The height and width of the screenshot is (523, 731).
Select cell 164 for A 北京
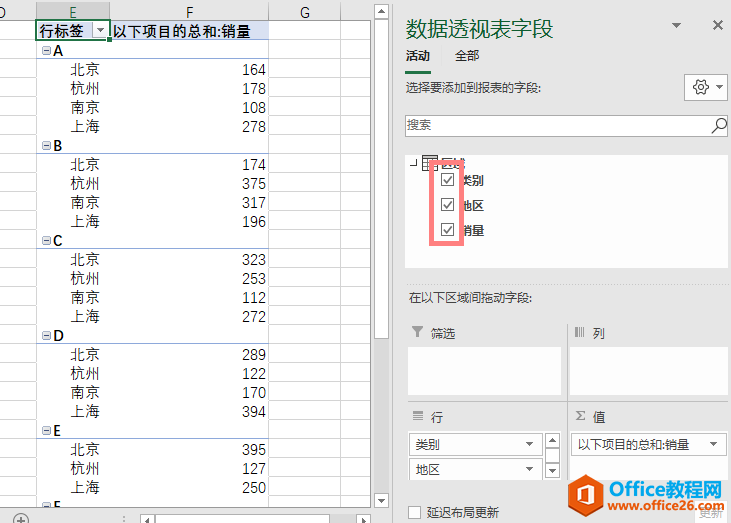[x=189, y=69]
